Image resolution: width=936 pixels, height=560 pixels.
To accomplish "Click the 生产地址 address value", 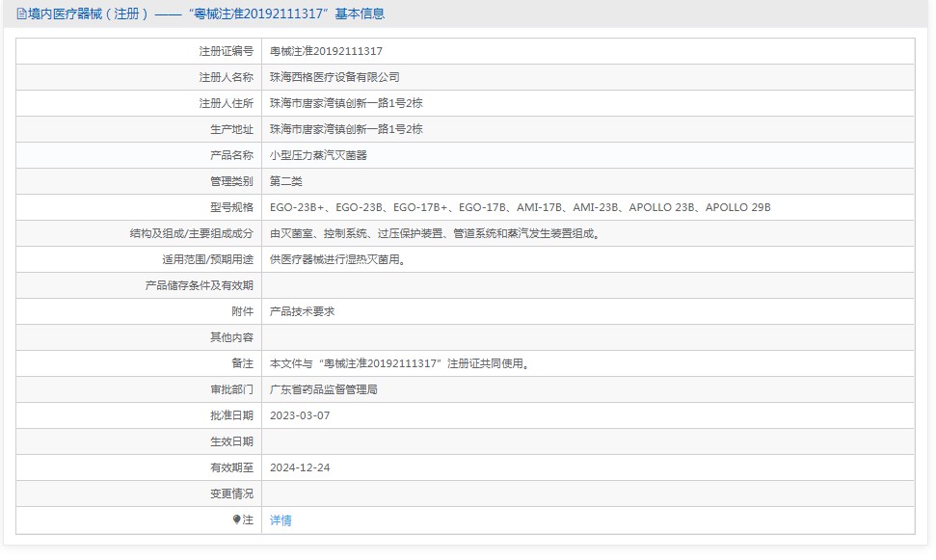I will point(346,129).
